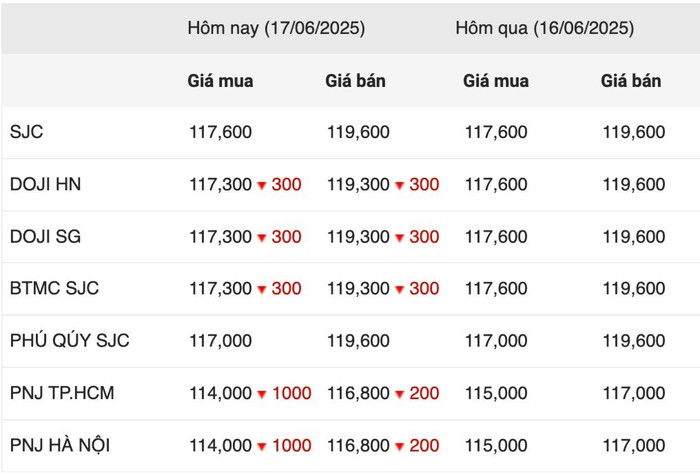This screenshot has height=473, width=700.
Task: Click the down arrow beside BTMC SJC sell price
Action: coord(400,290)
